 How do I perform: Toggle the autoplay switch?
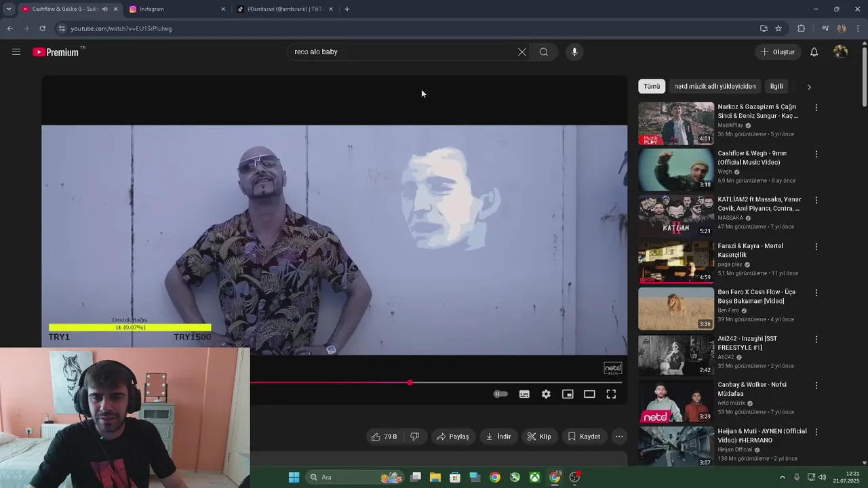click(x=500, y=394)
